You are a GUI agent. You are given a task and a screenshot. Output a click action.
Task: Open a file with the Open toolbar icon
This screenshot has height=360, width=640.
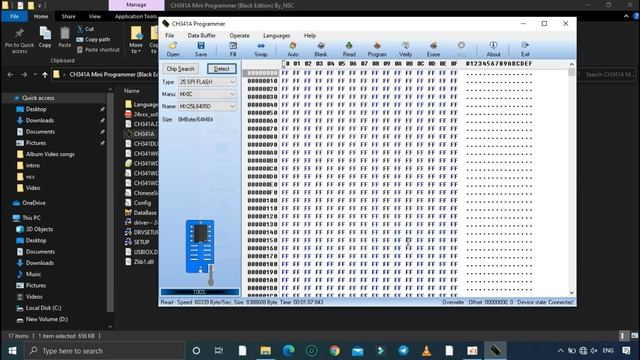[173, 49]
